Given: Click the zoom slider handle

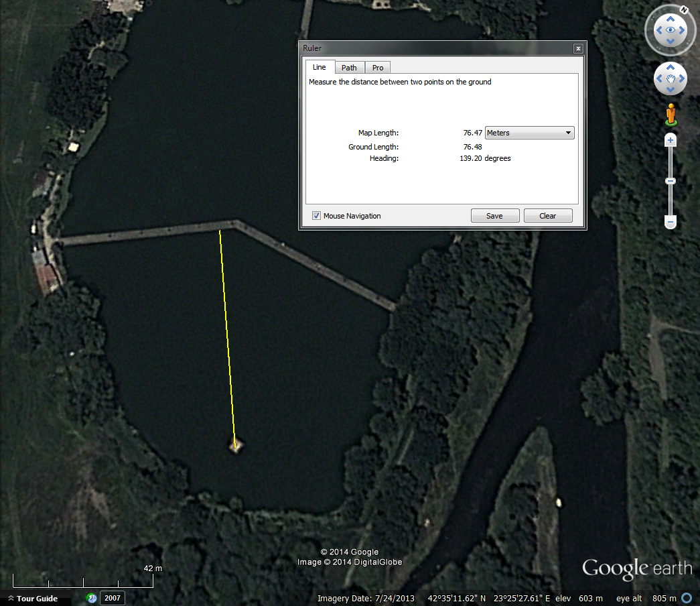Looking at the screenshot, I should pyautogui.click(x=670, y=181).
